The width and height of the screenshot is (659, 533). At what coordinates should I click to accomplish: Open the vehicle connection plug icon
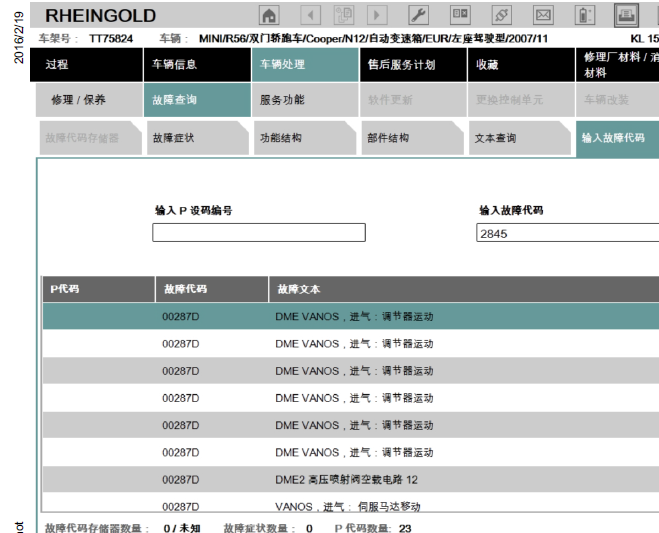[502, 16]
